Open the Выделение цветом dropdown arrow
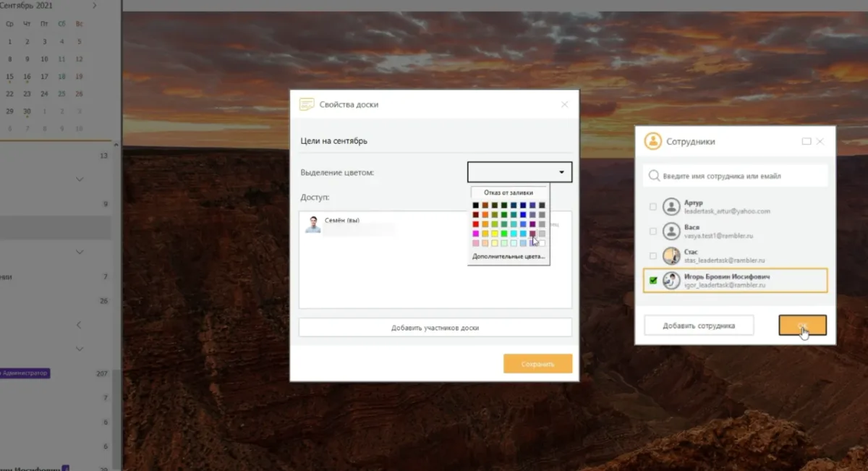868x471 pixels. click(x=561, y=172)
